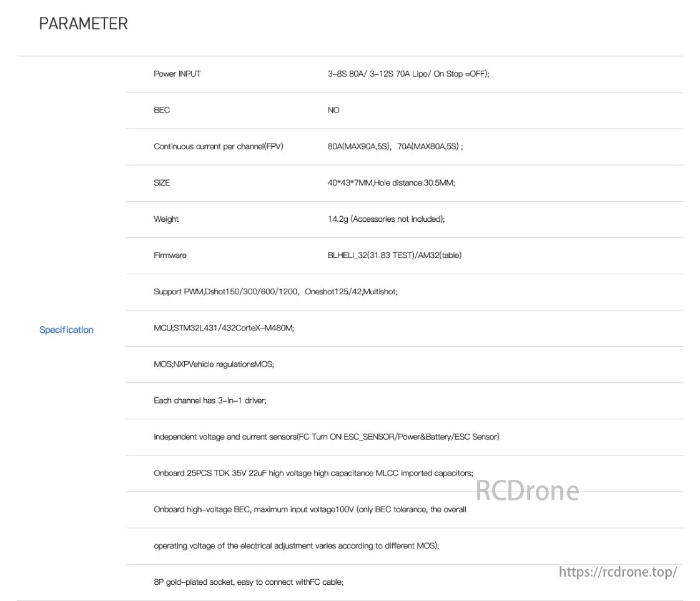Click the blue Specification label
The height and width of the screenshot is (601, 700).
(x=66, y=330)
